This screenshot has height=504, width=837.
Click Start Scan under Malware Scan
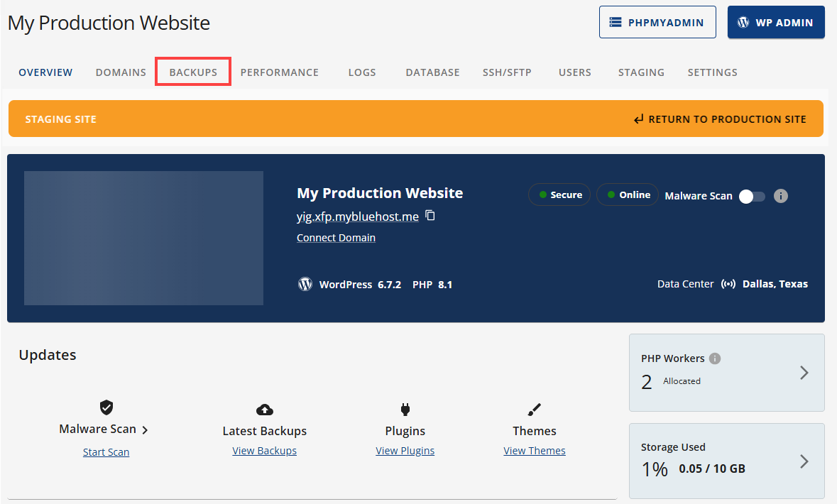tap(106, 451)
